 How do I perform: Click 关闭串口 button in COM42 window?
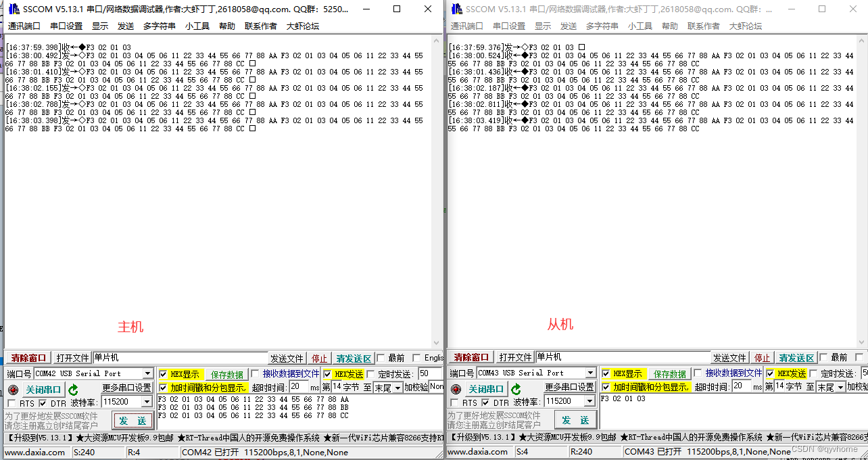pyautogui.click(x=43, y=390)
